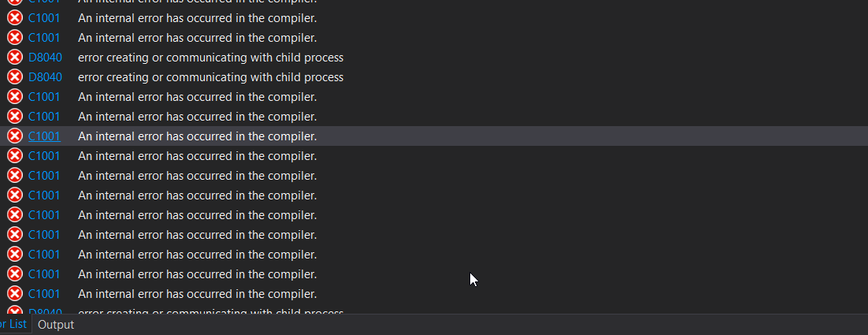Click error icon directly above the D8040 pair
Viewport: 868px width, 335px height.
(x=15, y=38)
